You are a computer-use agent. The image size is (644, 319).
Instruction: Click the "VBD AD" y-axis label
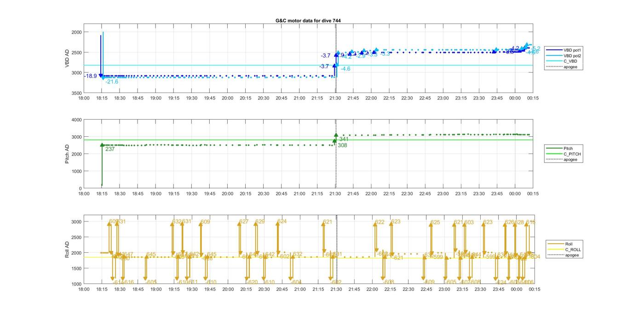pos(67,58)
